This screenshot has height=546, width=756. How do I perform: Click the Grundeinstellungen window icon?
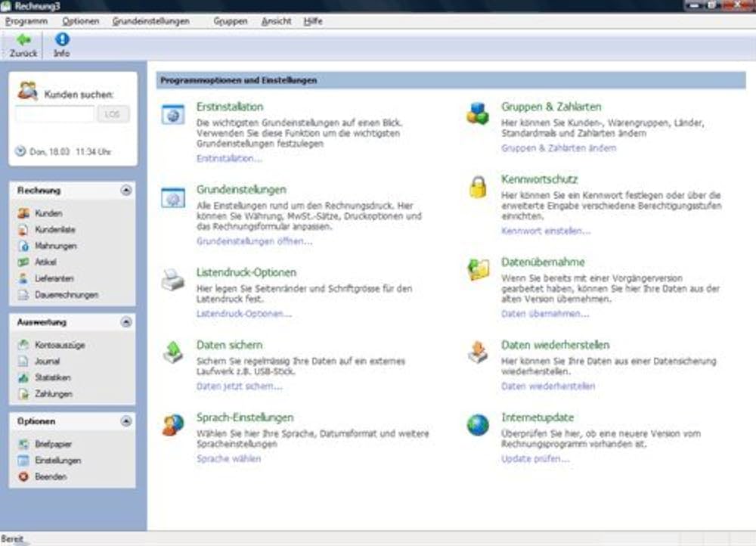173,198
